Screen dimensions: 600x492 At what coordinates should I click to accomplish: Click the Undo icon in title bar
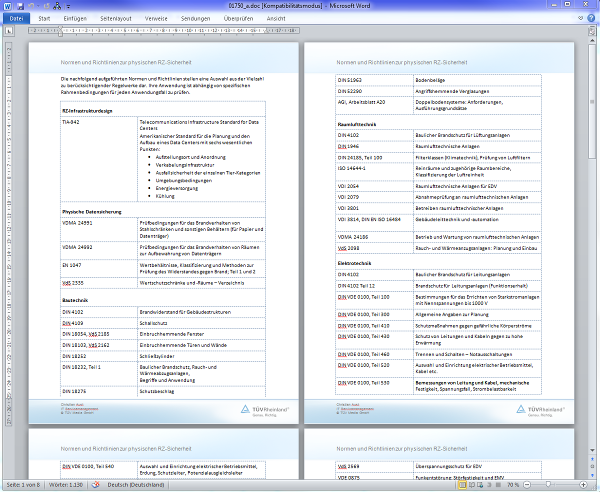pyautogui.click(x=31, y=6)
